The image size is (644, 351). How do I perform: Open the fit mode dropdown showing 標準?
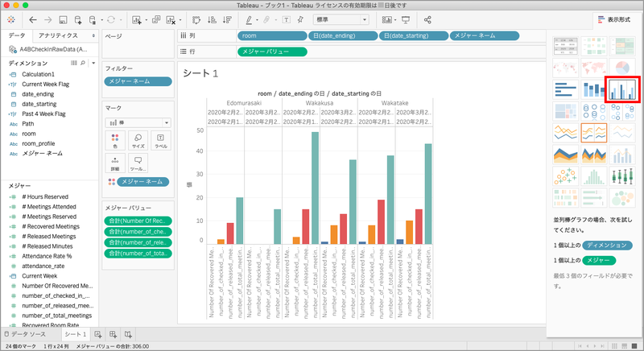pyautogui.click(x=341, y=19)
